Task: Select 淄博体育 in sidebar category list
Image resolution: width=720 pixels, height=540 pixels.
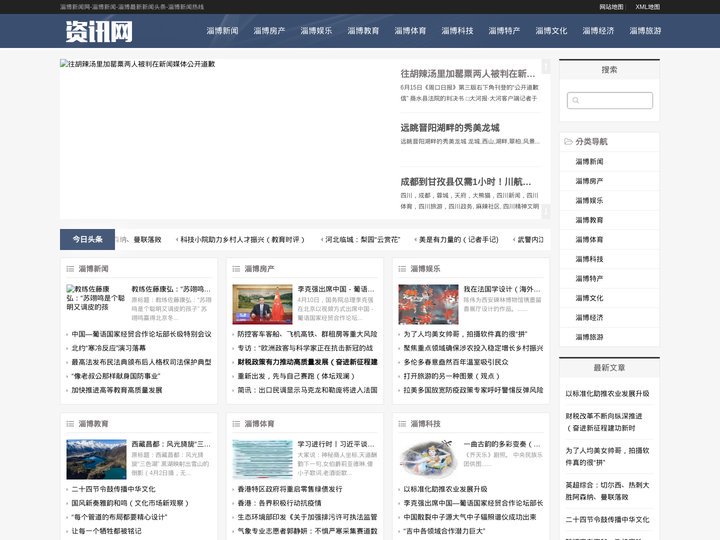Action: click(590, 240)
